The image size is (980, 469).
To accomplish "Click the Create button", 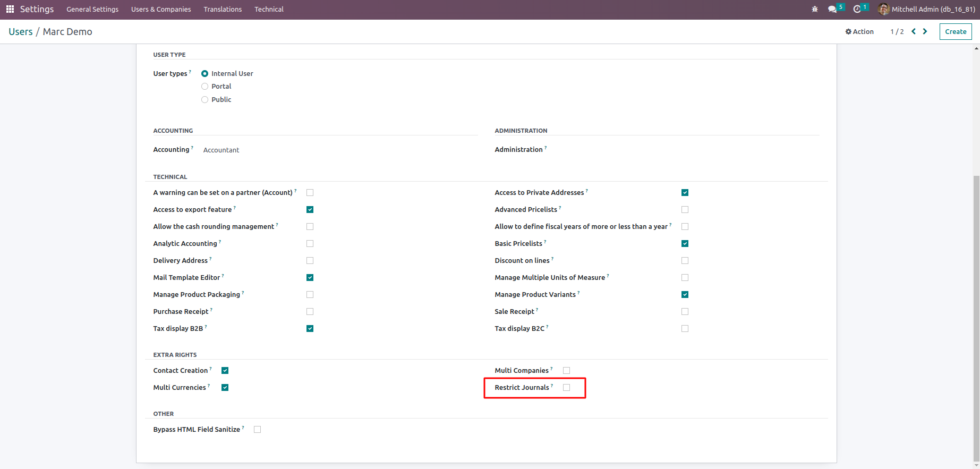I will tap(956, 32).
